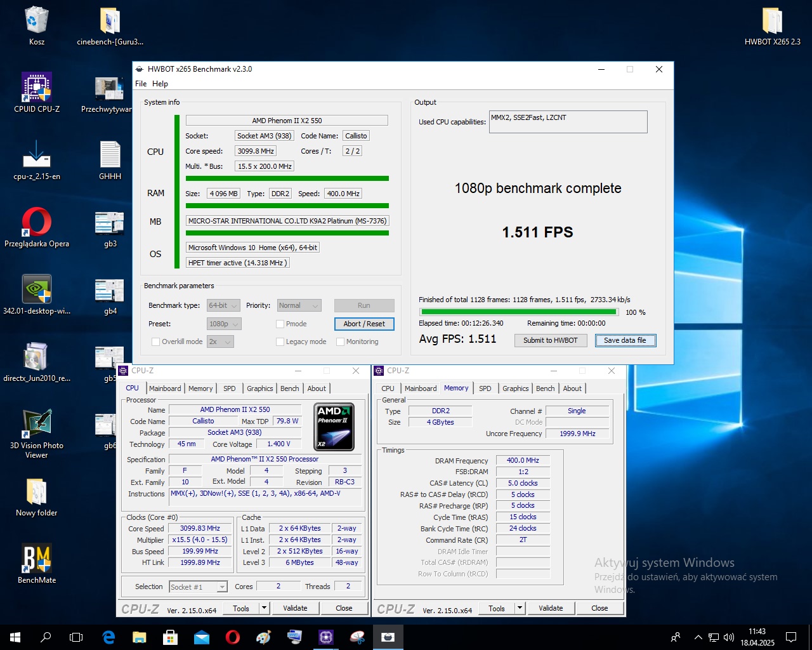812x650 pixels.
Task: Open the Mail app in the taskbar
Action: tap(201, 637)
